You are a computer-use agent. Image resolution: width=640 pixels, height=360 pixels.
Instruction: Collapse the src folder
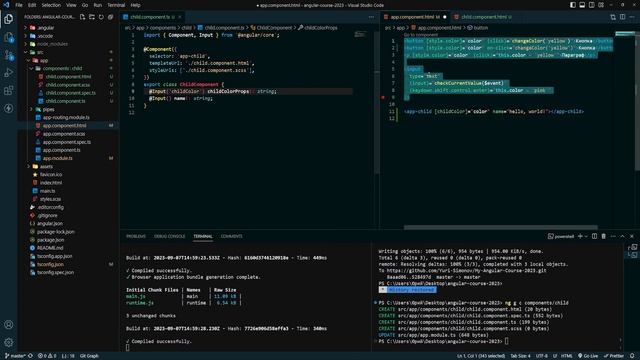coord(40,52)
